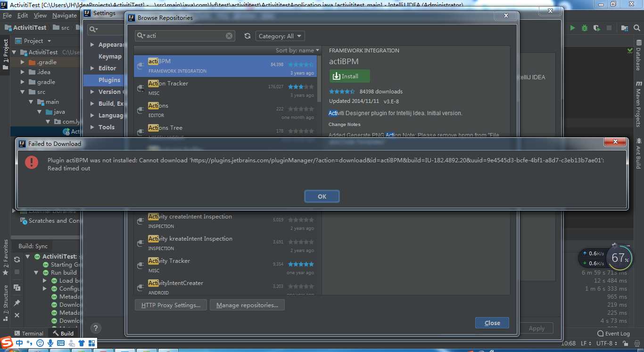Clear the 'acti' search text with X icon
Viewport: 644px width, 352px height.
(x=229, y=36)
